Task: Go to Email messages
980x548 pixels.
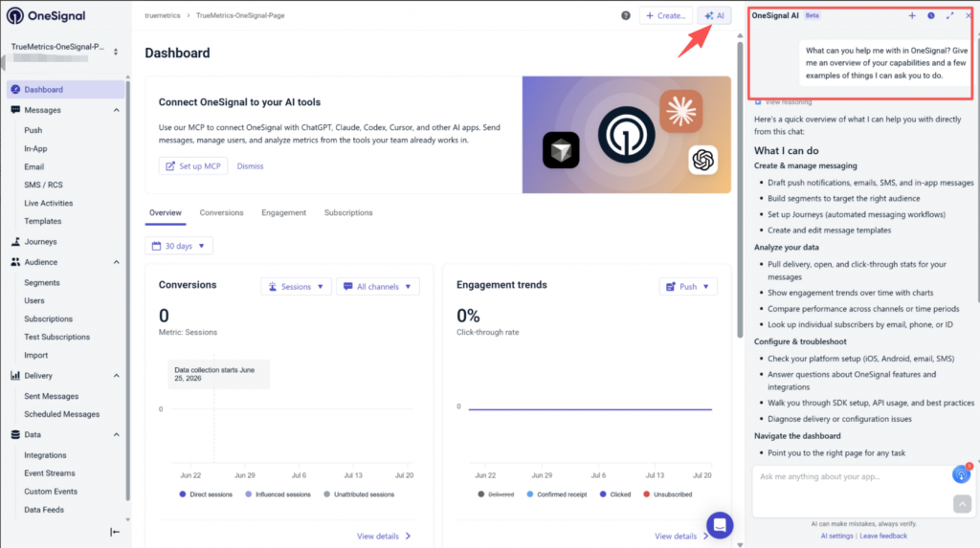Action: point(33,166)
